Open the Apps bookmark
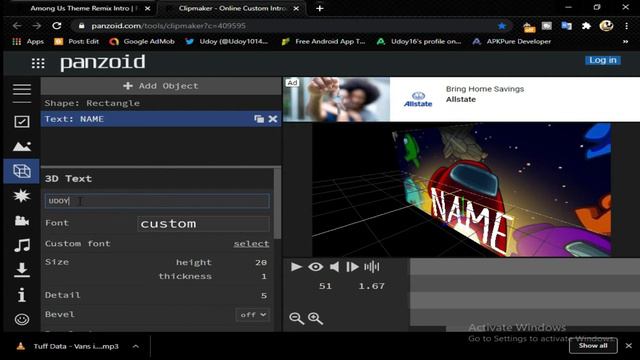Image resolution: width=640 pixels, height=360 pixels. pos(28,41)
